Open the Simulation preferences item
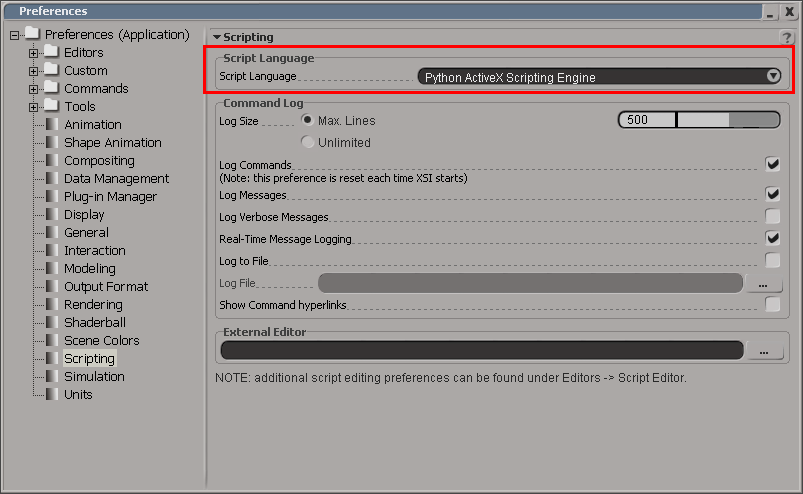This screenshot has height=494, width=803. click(x=94, y=377)
